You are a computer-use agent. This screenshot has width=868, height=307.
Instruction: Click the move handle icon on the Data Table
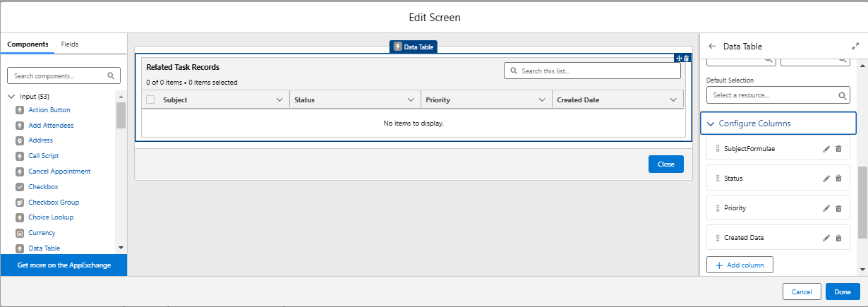pos(679,59)
